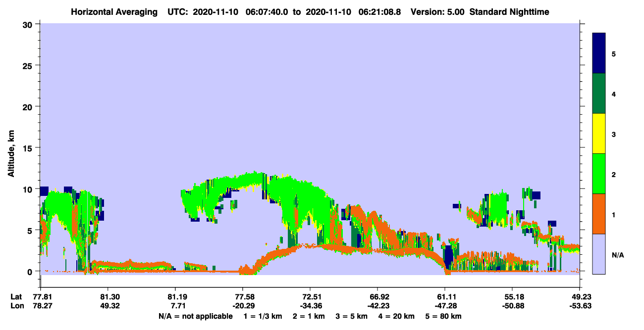The height and width of the screenshot is (330, 644).
Task: Click the start time '06:07:40.0' in title
Action: pyautogui.click(x=266, y=12)
